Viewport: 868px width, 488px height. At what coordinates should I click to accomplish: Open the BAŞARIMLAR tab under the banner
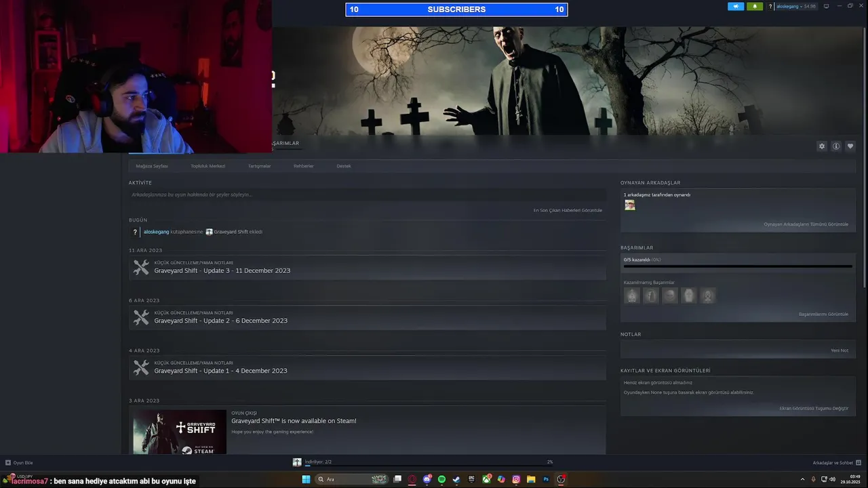tap(285, 144)
